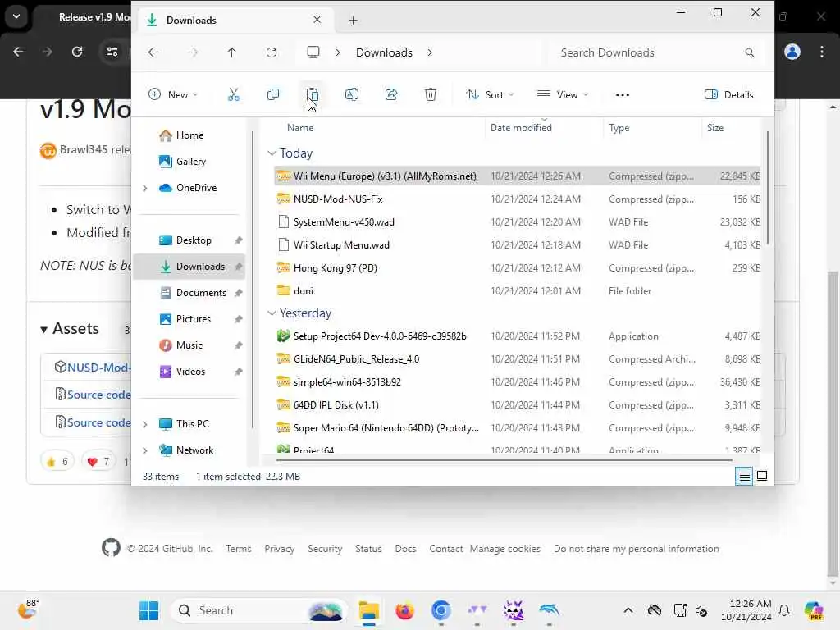Click the Windows Start button
Viewport: 840px width, 630px height.
148,610
